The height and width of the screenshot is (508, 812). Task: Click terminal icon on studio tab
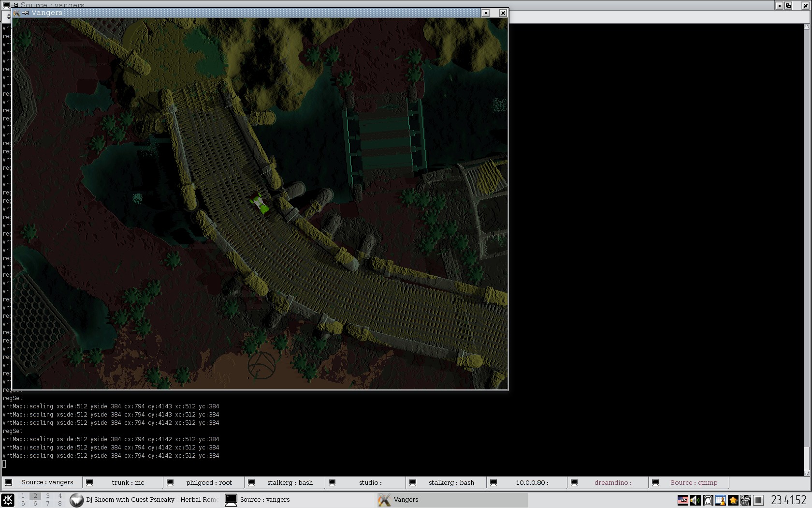332,483
